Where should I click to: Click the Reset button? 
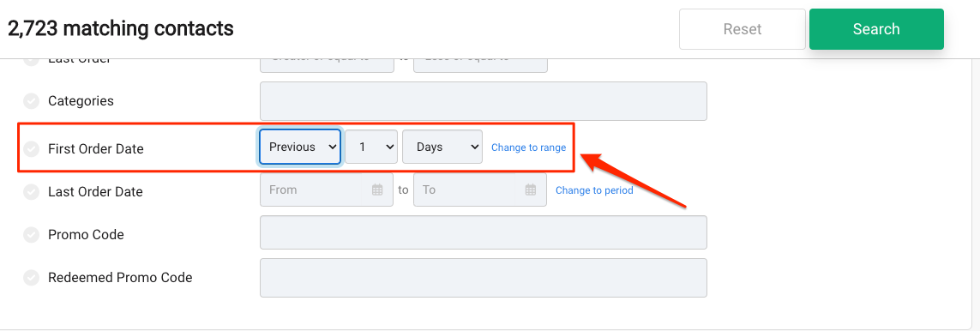[x=743, y=29]
